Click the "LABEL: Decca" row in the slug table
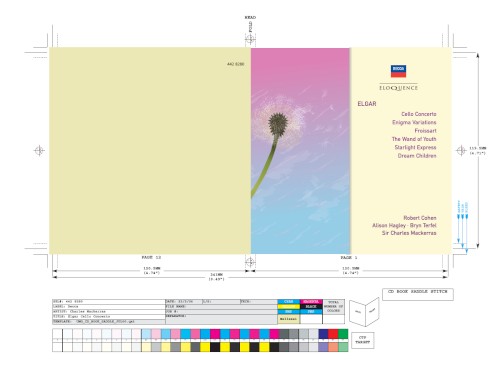Viewport: 500px width, 365px height. coord(109,307)
